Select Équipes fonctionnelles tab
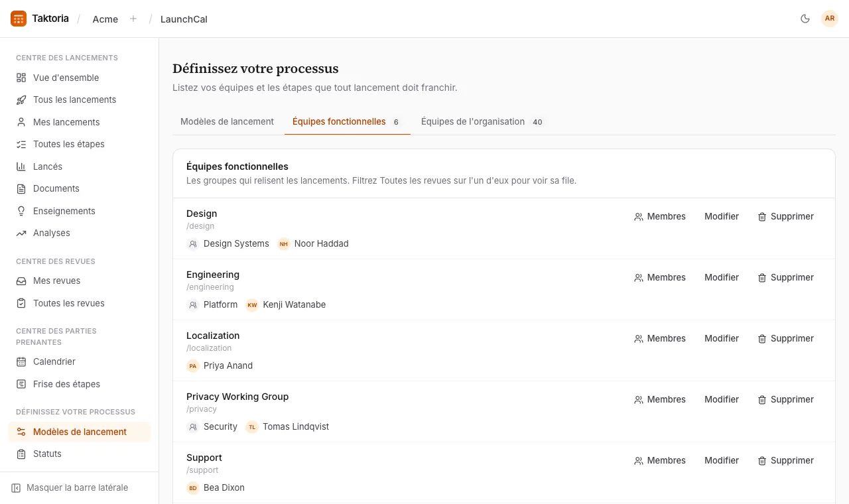Screen dimensions: 849x504 coord(347,121)
